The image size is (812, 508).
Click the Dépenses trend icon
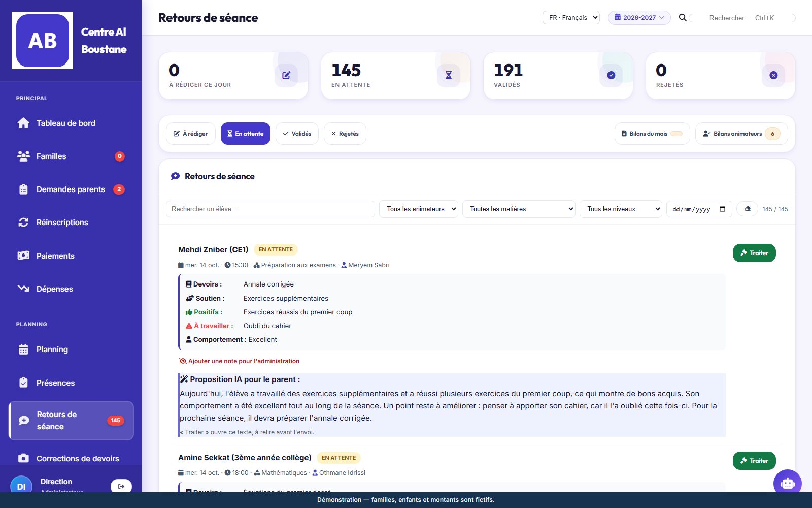pyautogui.click(x=23, y=289)
